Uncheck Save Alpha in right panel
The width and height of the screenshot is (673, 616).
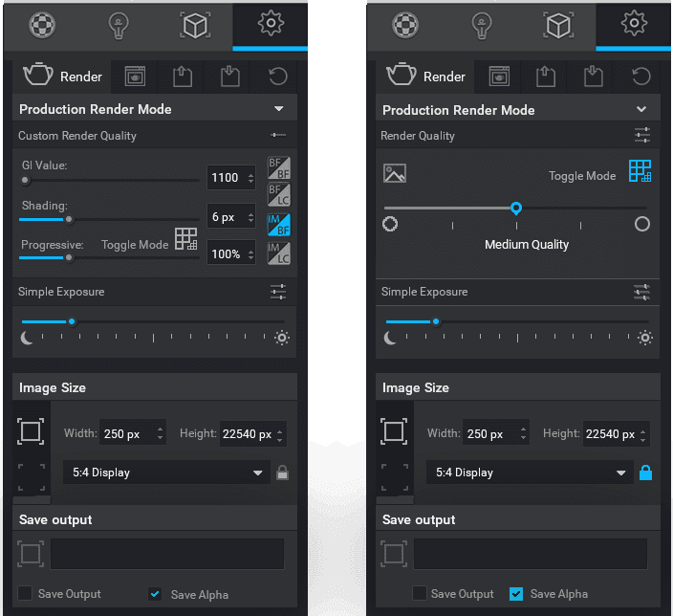516,594
